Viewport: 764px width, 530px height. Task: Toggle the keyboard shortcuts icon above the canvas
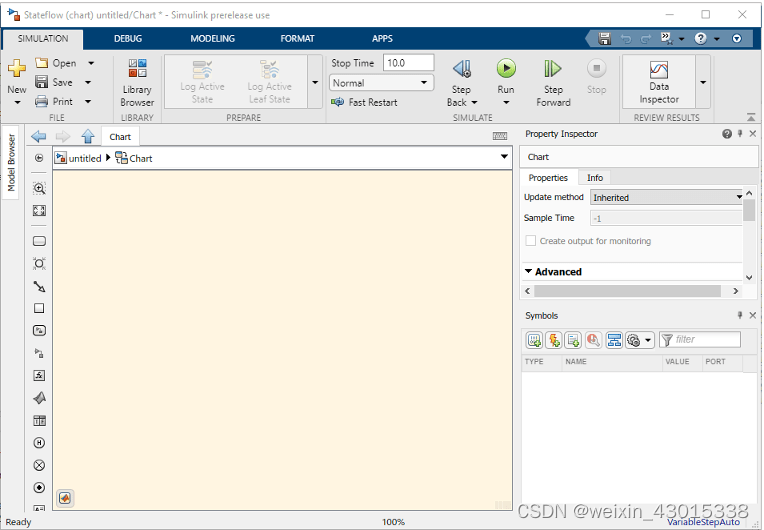500,136
